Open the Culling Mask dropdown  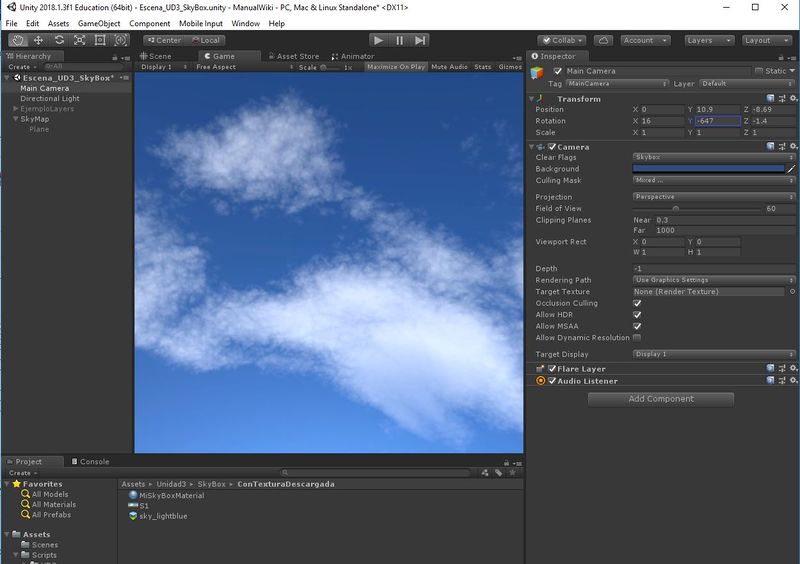[x=714, y=180]
